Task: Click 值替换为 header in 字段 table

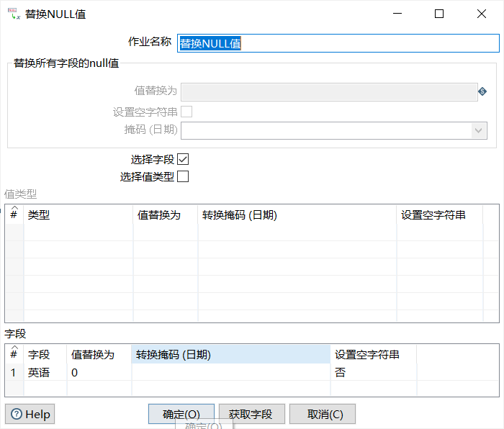Action: tap(99, 354)
